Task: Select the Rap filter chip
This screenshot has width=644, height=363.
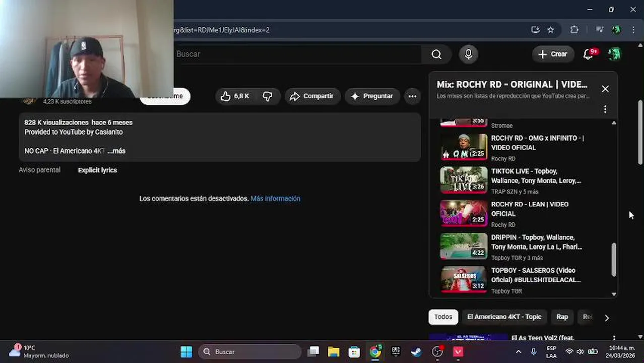Action: [562, 317]
